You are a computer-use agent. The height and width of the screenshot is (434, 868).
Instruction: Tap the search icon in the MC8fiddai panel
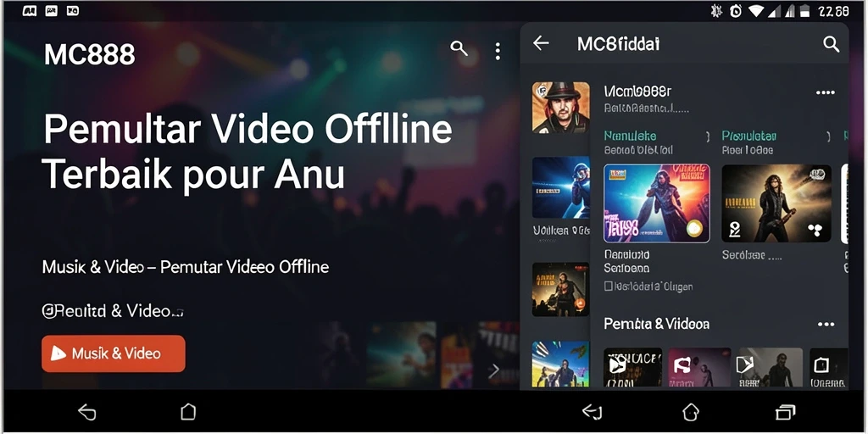[832, 44]
